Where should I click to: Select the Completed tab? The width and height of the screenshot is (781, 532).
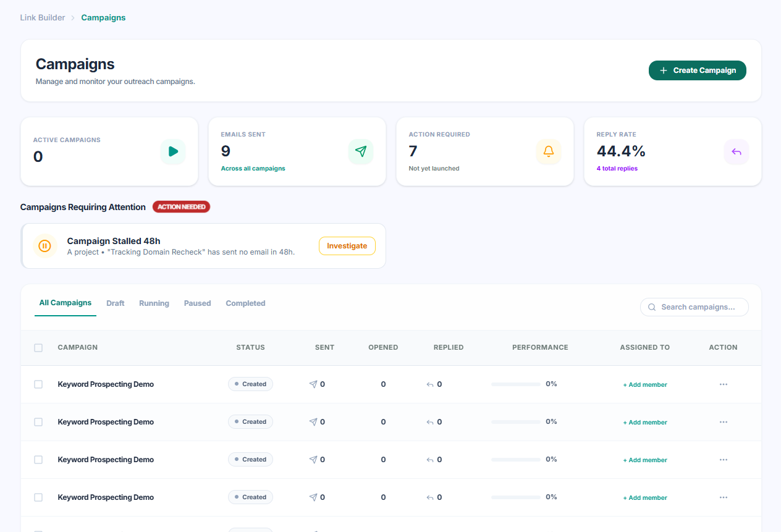[x=245, y=303]
